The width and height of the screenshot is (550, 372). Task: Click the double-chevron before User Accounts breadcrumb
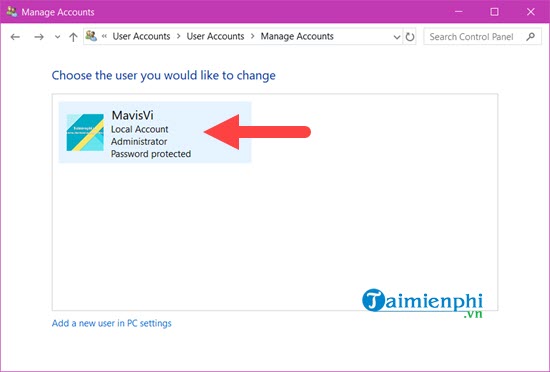[104, 36]
